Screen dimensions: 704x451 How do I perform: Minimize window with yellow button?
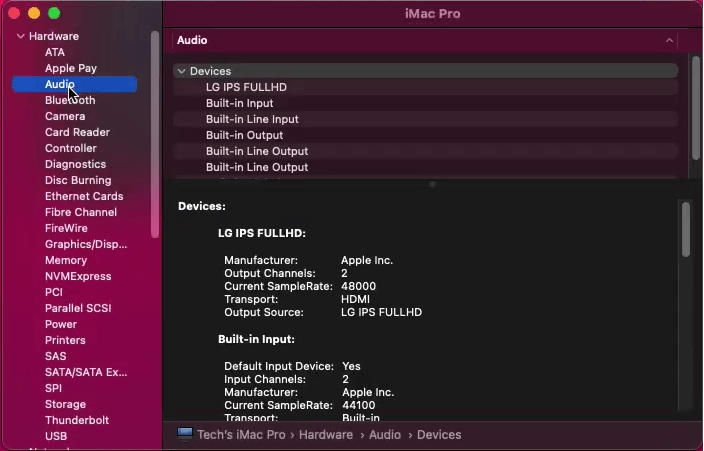pyautogui.click(x=34, y=13)
